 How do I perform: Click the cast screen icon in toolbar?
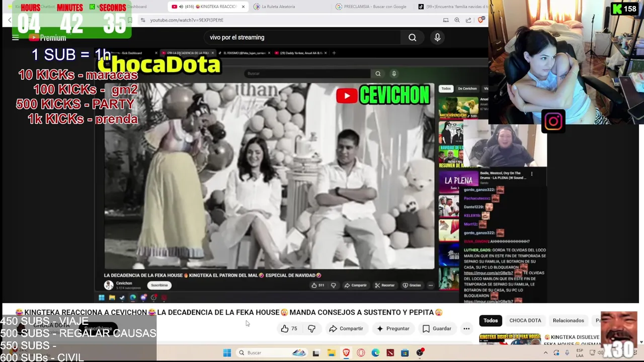tap(445, 20)
